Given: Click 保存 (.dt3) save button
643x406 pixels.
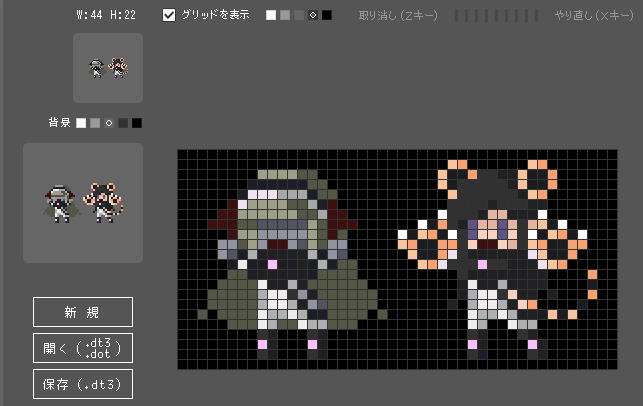Looking at the screenshot, I should [x=83, y=384].
